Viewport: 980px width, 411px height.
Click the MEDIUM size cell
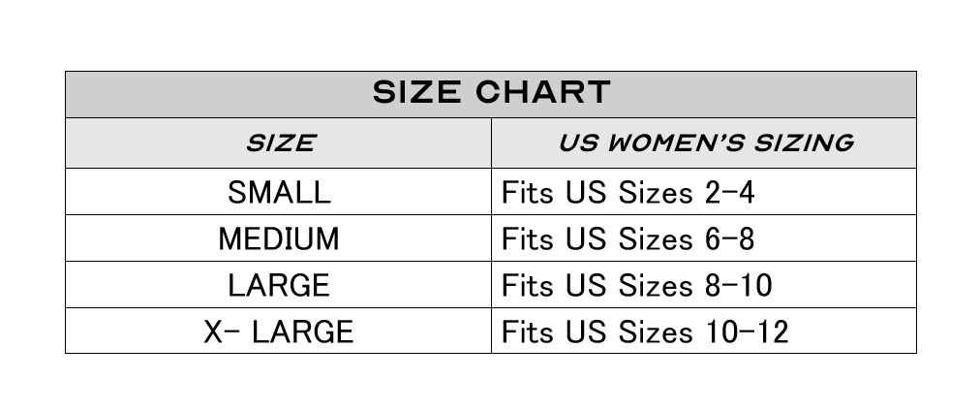pyautogui.click(x=279, y=238)
